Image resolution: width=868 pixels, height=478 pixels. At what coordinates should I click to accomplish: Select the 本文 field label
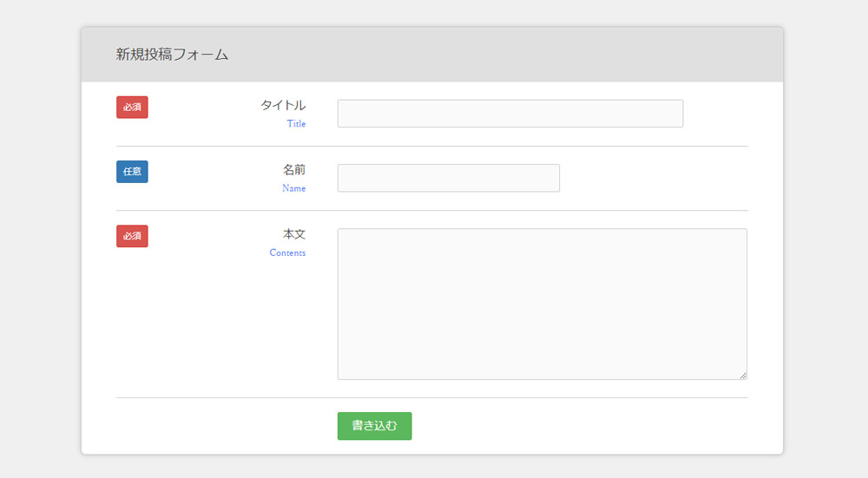pyautogui.click(x=294, y=234)
